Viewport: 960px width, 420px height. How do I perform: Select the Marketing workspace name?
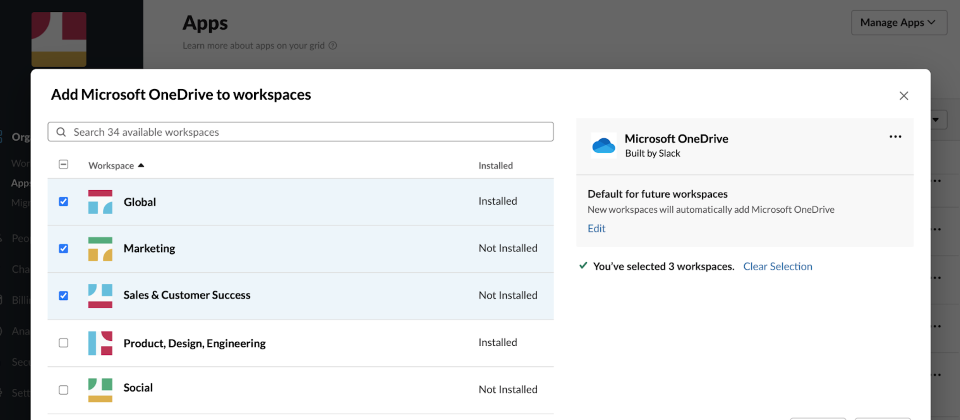(149, 249)
